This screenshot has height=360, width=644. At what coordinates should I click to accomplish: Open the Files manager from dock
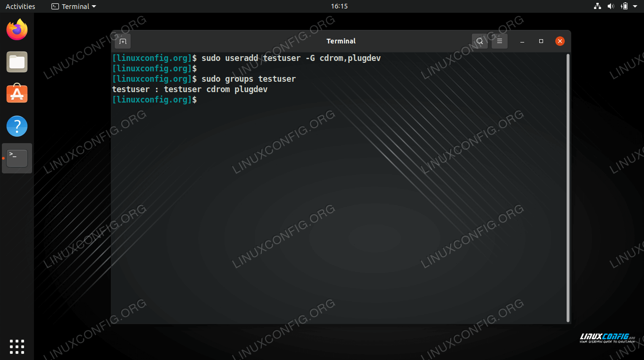(x=17, y=62)
